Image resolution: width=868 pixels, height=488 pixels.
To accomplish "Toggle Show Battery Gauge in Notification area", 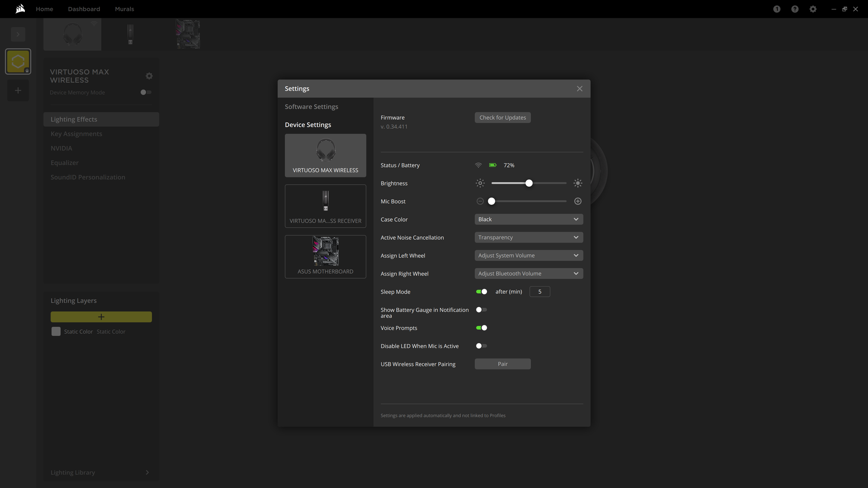I will point(481,310).
